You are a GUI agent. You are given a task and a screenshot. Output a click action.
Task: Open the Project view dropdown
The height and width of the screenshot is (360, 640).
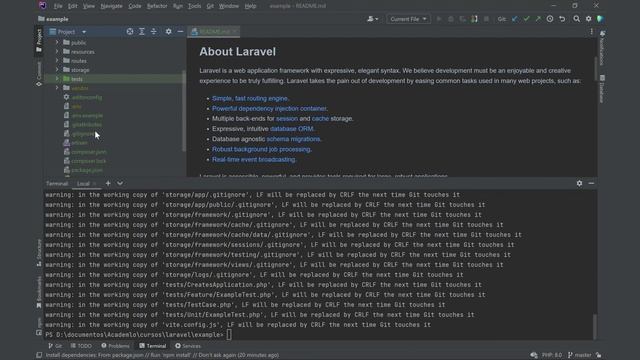pos(84,32)
